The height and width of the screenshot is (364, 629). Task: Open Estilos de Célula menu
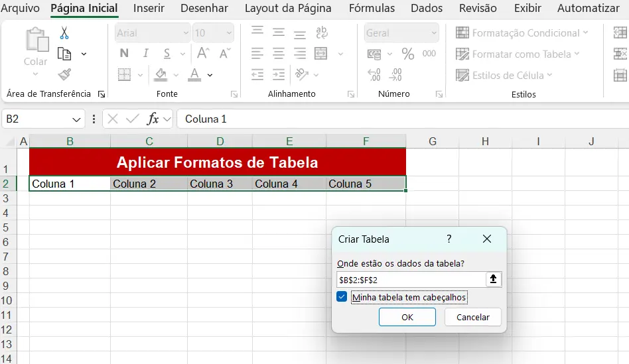click(x=504, y=76)
